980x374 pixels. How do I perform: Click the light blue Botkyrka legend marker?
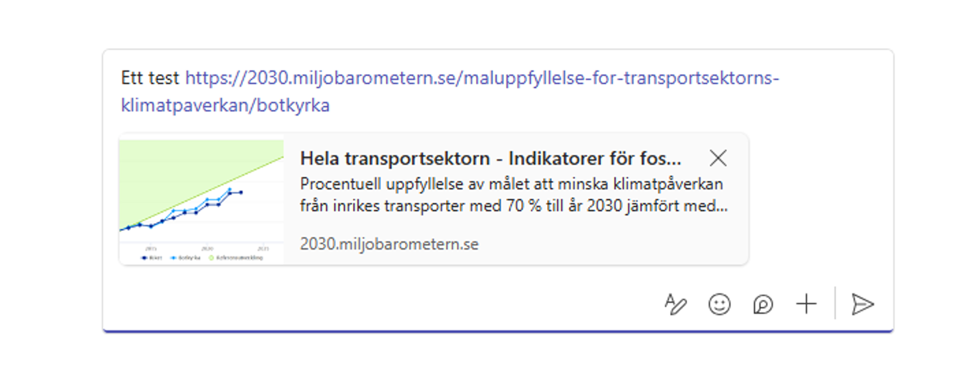point(174,258)
